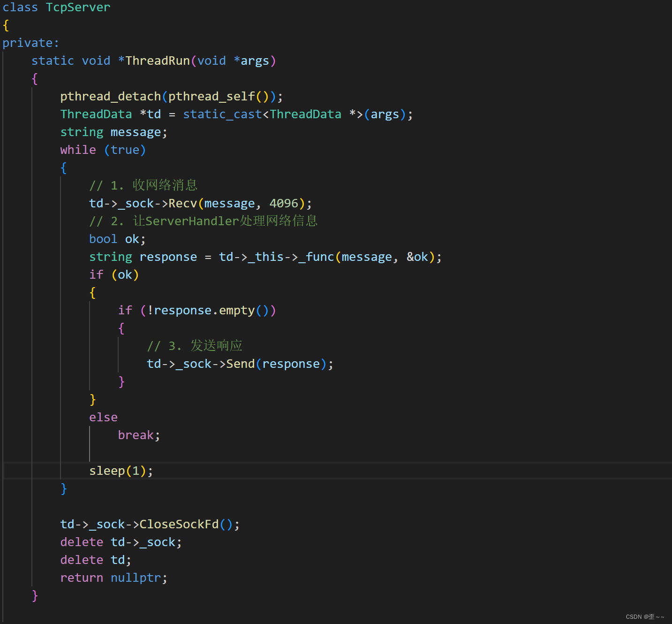The height and width of the screenshot is (624, 672).
Task: Click the 'if (ok)' condition
Action: pyautogui.click(x=114, y=275)
